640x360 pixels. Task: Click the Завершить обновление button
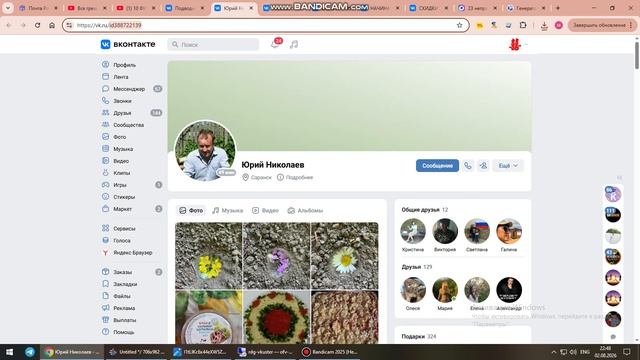[602, 25]
